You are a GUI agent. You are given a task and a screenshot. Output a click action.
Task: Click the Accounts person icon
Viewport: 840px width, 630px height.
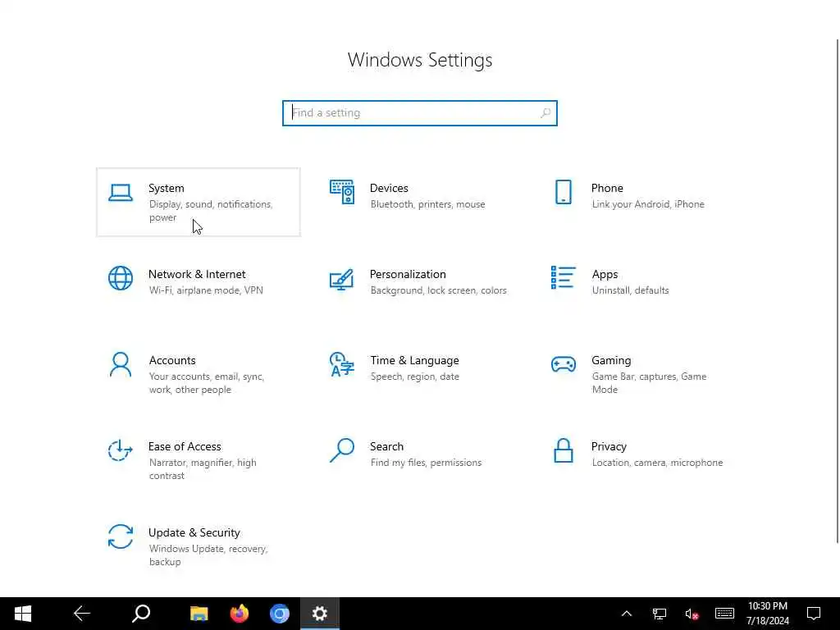click(121, 364)
